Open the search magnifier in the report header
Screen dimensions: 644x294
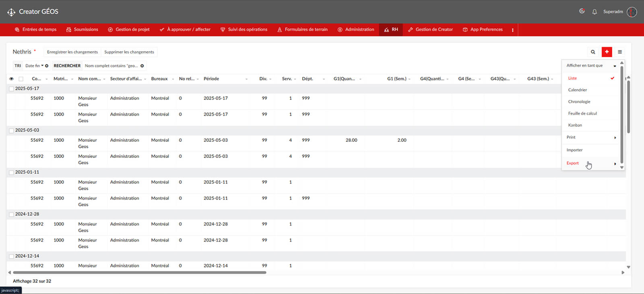(593, 52)
